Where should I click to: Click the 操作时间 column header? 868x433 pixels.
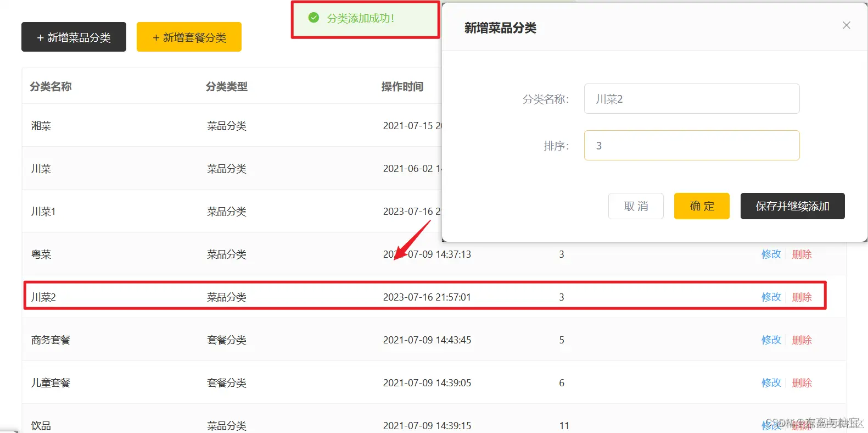(x=402, y=87)
